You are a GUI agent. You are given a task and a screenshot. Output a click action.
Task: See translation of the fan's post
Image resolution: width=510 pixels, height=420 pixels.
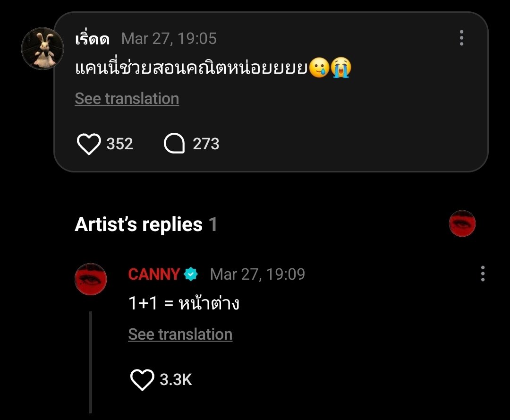coord(127,99)
